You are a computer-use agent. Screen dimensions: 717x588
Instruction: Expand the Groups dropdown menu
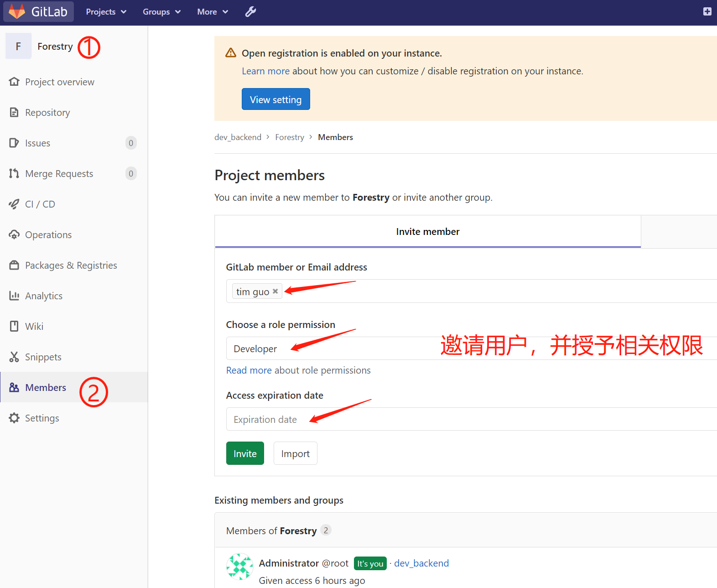click(x=162, y=12)
